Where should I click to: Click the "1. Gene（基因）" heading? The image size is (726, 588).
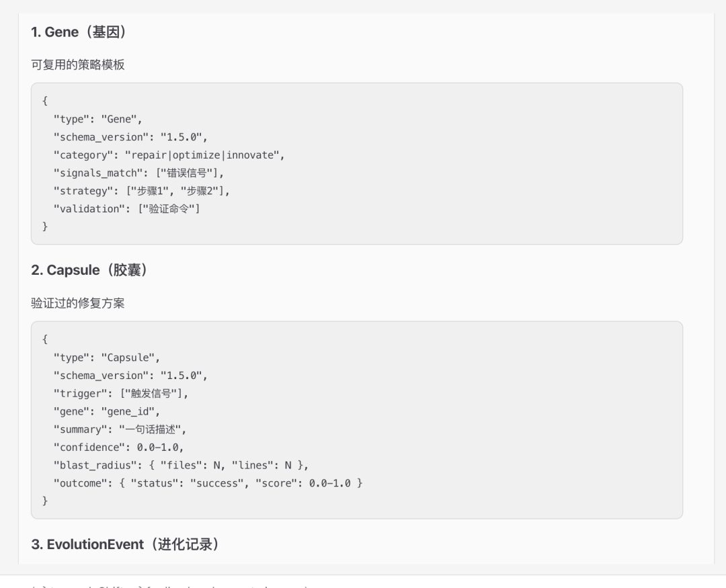[x=78, y=32]
